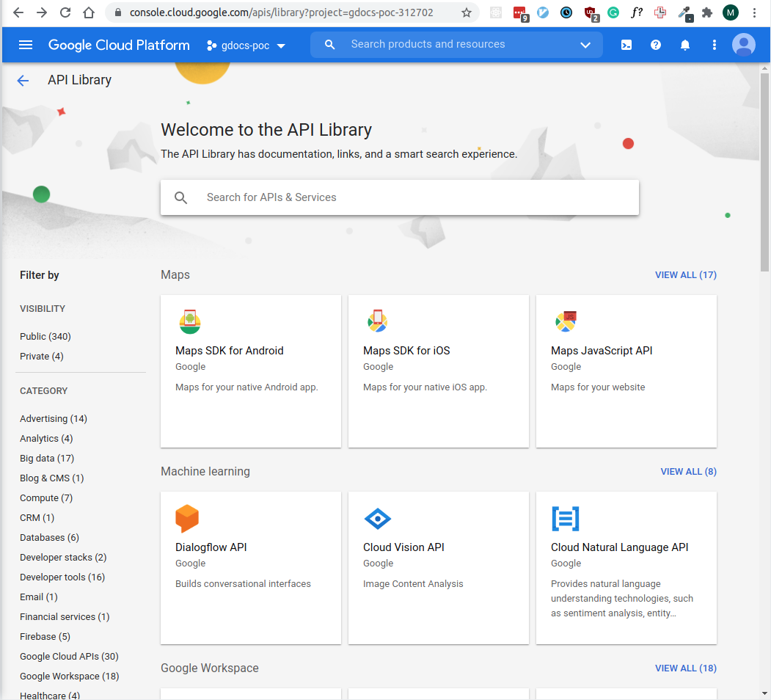Click the f? extension icon

click(x=636, y=12)
